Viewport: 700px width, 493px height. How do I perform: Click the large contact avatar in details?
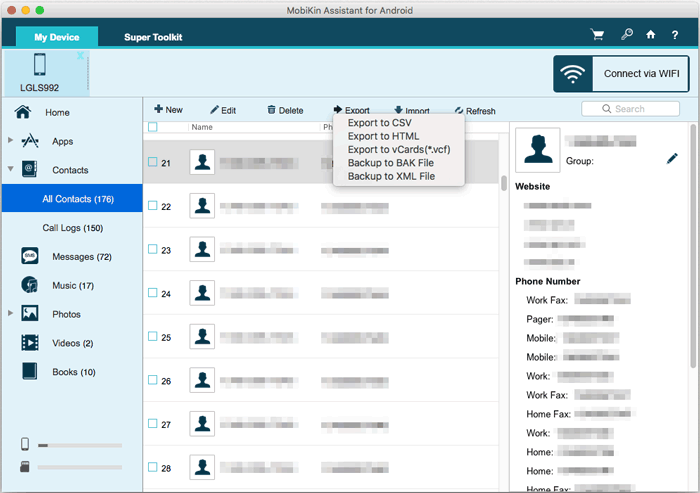pos(538,150)
